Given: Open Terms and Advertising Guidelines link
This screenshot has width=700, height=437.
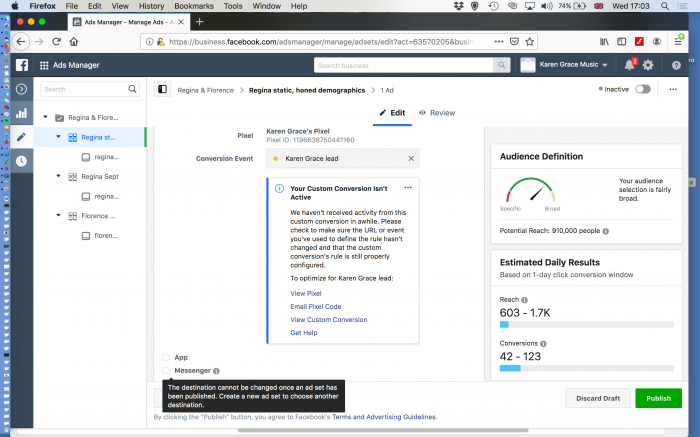Looking at the screenshot, I should 384,417.
